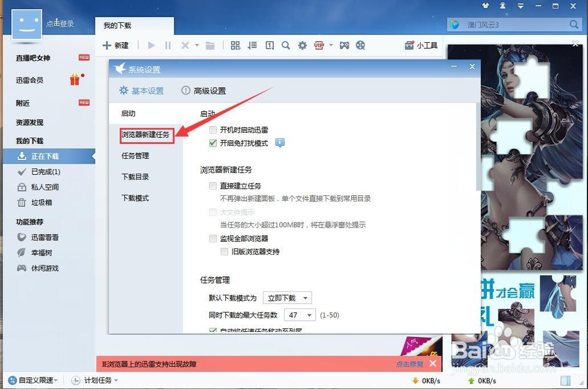
Task: Expand the VIP dropdown arrow
Action: [x=330, y=45]
